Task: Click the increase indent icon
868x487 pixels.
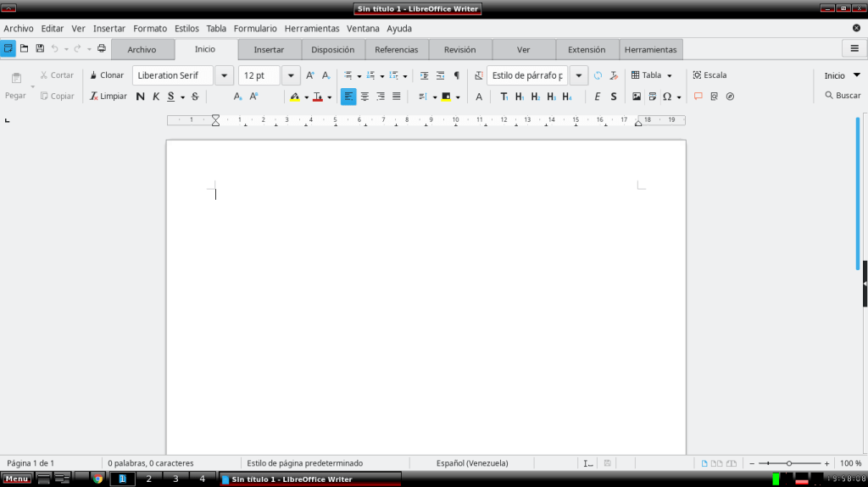Action: tap(425, 75)
